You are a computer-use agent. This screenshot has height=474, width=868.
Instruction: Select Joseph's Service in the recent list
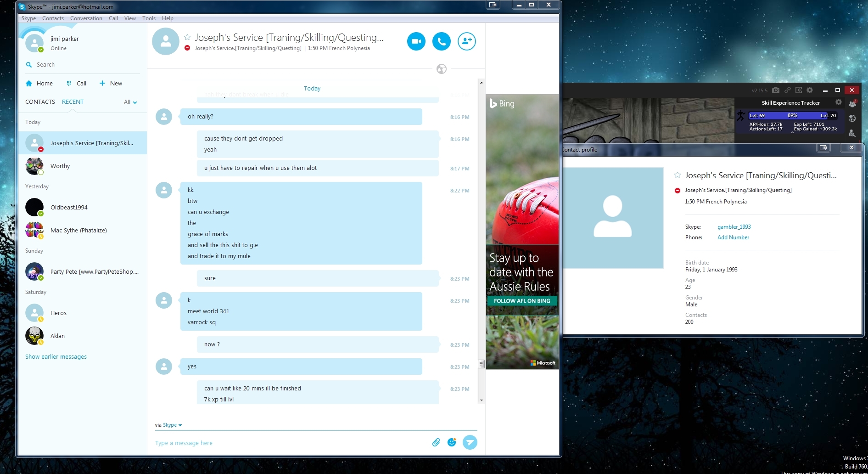pos(83,143)
